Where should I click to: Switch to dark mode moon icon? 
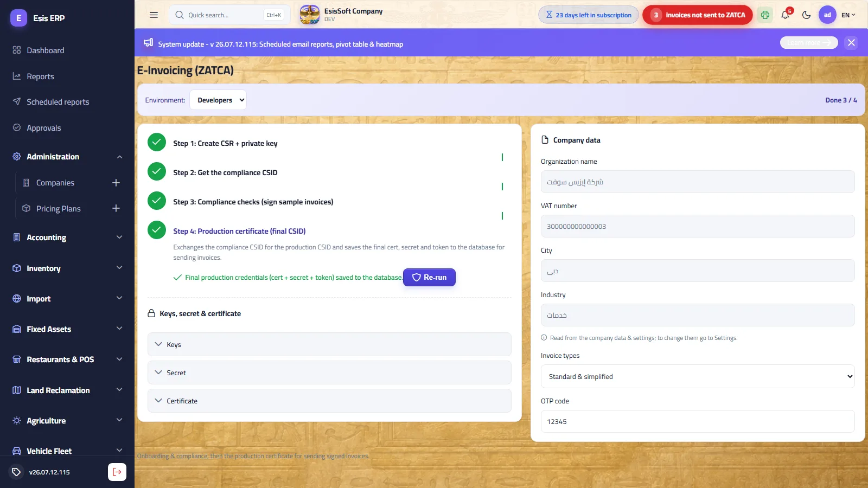coord(807,15)
